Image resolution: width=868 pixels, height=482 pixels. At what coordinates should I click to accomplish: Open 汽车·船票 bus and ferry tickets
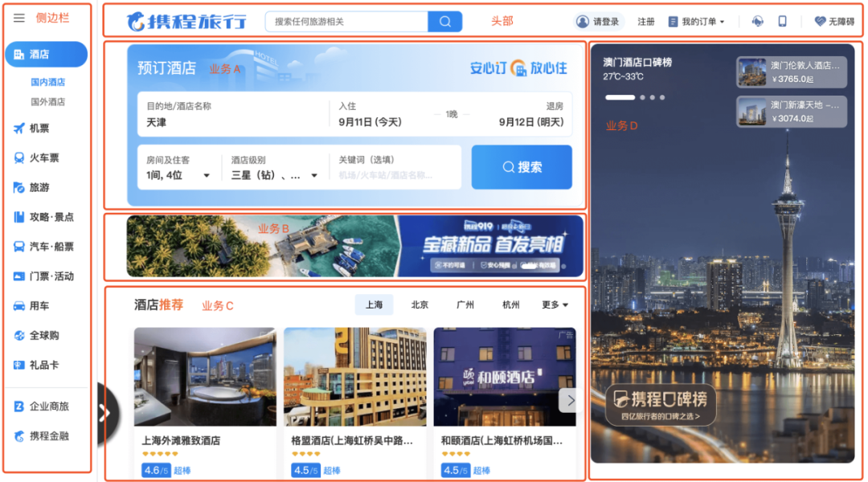point(43,247)
